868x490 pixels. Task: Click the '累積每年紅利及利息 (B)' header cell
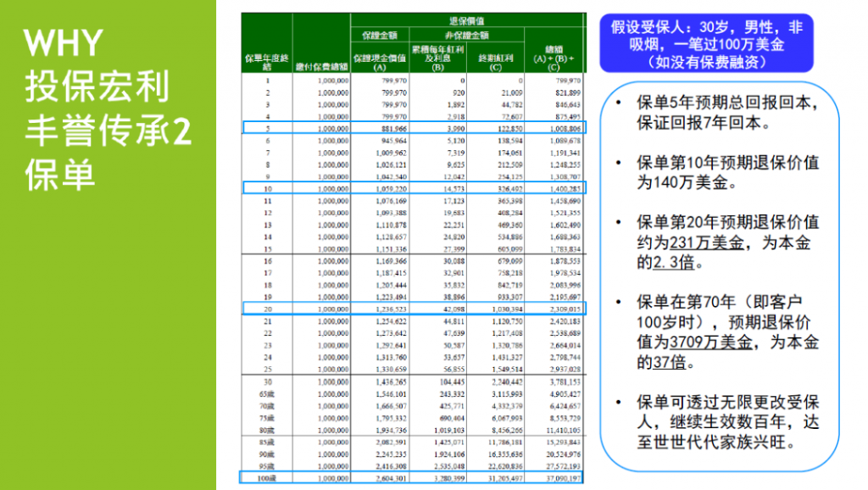[438, 58]
